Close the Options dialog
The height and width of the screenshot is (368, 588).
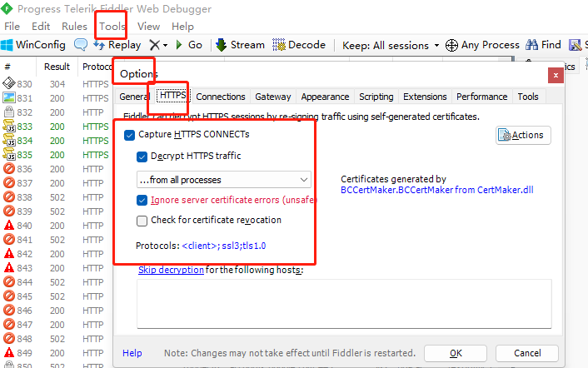[x=556, y=76]
